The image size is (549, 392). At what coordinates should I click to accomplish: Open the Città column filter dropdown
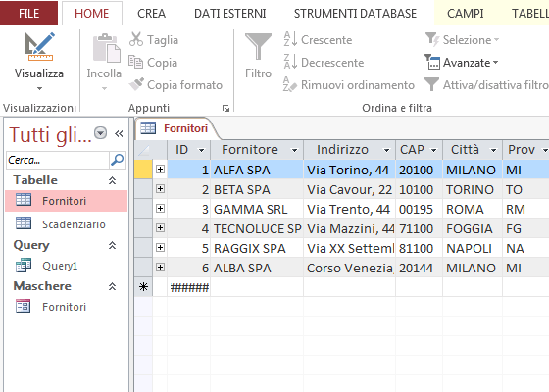(493, 150)
